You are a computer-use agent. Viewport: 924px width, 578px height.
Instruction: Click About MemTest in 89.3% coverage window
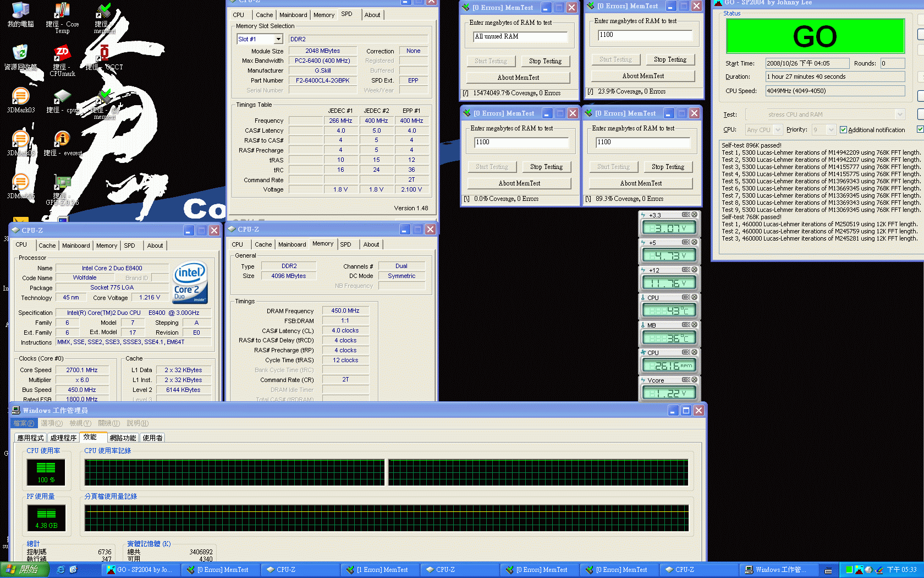tap(641, 183)
